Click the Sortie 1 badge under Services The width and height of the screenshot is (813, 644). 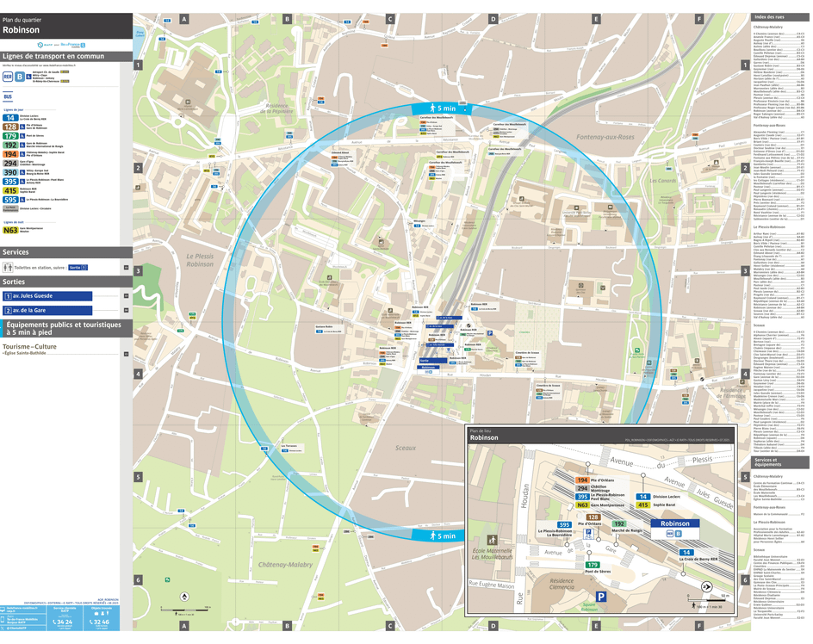tap(78, 268)
